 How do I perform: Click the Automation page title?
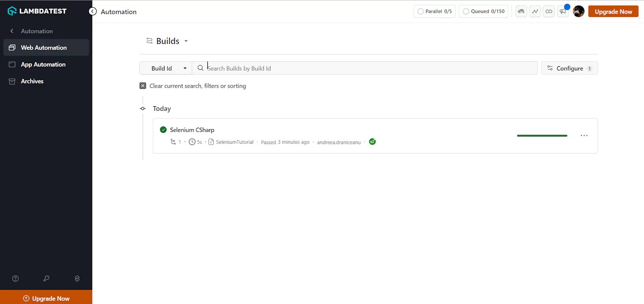pyautogui.click(x=119, y=12)
